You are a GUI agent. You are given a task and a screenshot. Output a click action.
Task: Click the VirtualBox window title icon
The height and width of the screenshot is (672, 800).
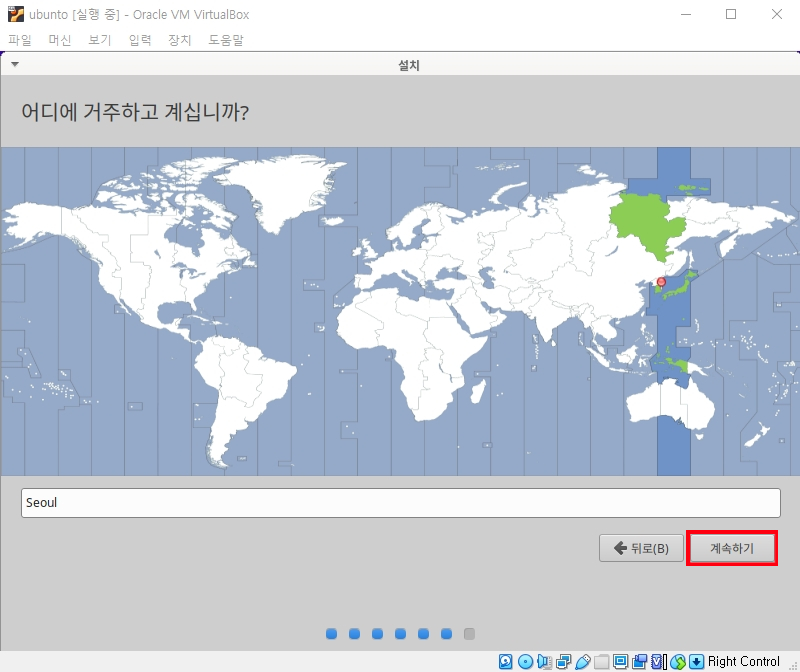point(16,14)
